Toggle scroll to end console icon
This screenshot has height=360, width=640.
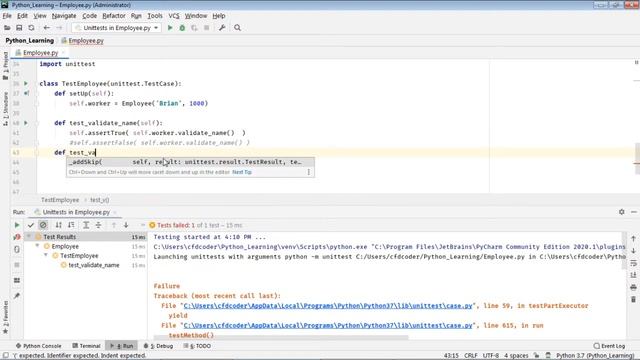tap(633, 275)
